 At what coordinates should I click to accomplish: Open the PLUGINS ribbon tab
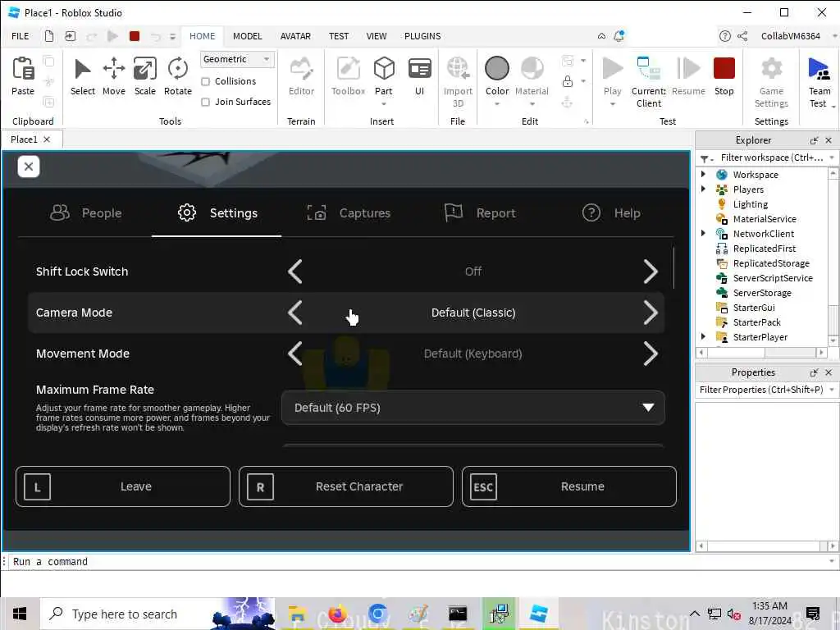[422, 36]
